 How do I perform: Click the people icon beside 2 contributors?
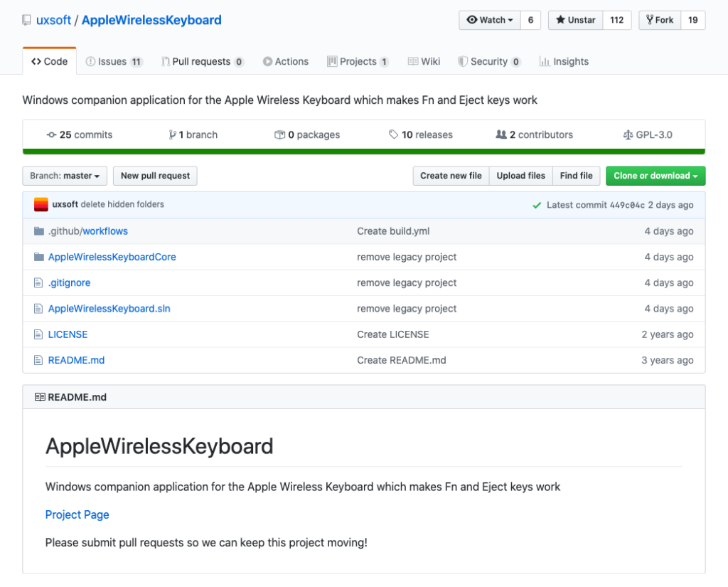click(501, 134)
